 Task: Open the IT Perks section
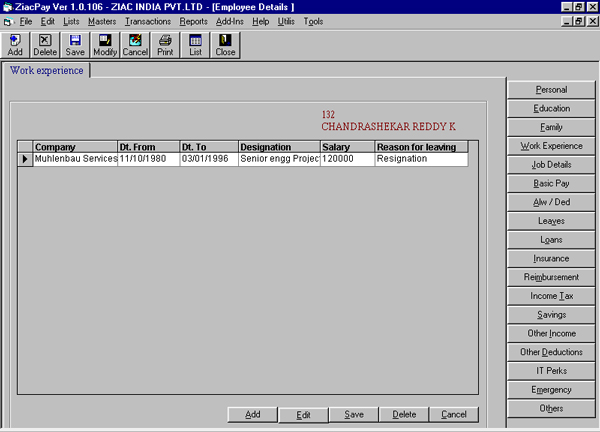551,371
